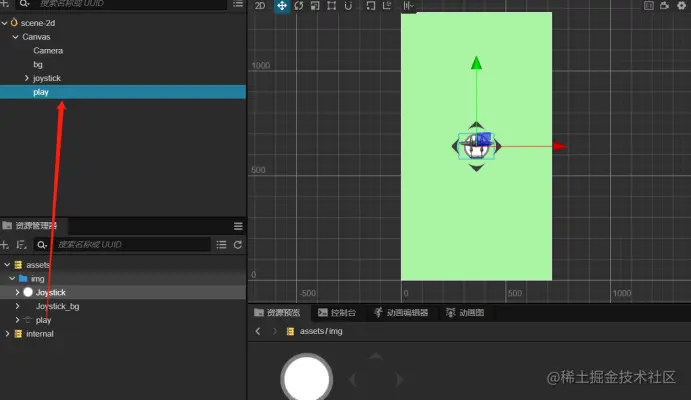
Task: Click the scene camera icon
Action: point(665,6)
